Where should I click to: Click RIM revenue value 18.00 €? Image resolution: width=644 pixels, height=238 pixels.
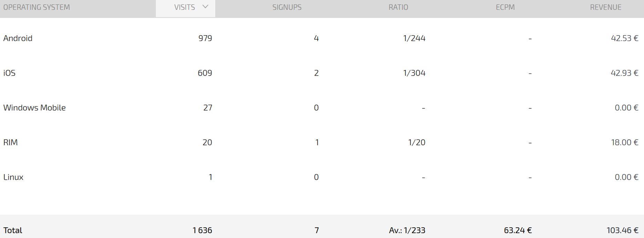(625, 142)
